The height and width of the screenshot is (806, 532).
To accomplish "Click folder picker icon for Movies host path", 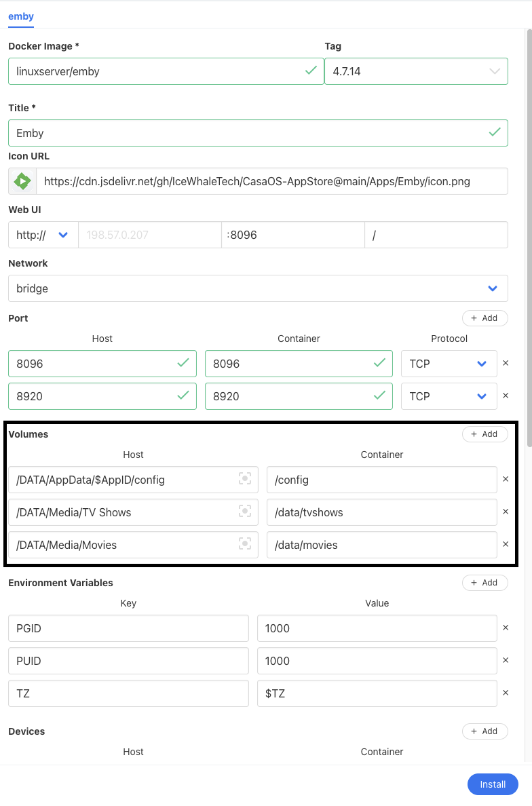I will 245,544.
